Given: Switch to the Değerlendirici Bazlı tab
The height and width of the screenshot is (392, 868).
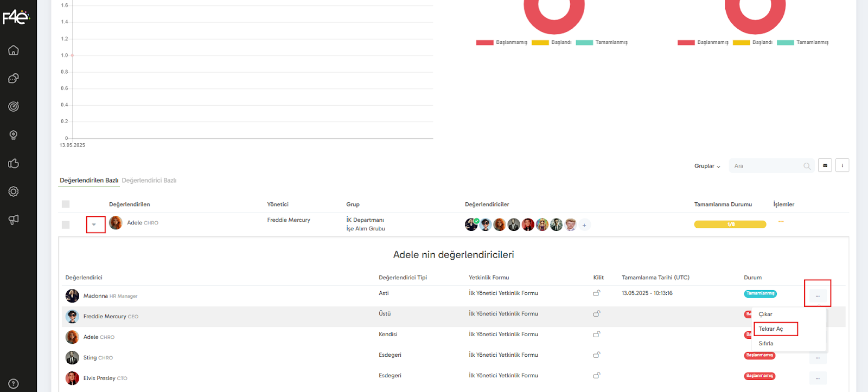Looking at the screenshot, I should pos(149,181).
